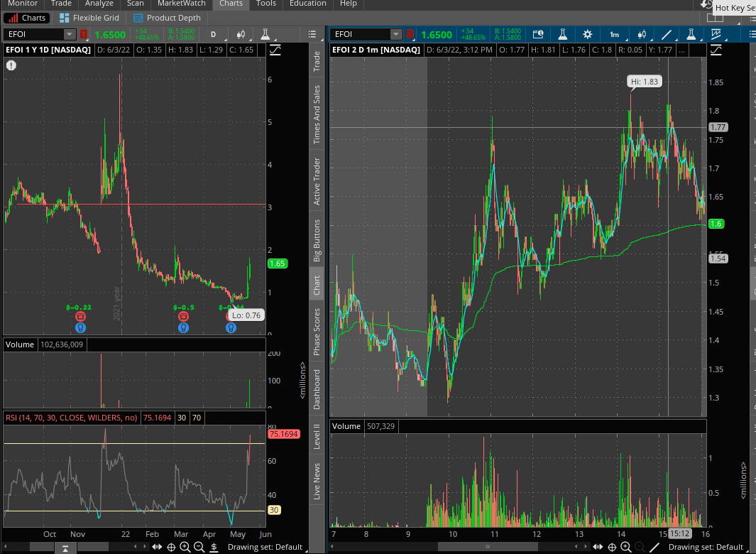The image size is (756, 554).
Task: Toggle the auto-scale icon at top of the right chart price axis
Action: 716,50
